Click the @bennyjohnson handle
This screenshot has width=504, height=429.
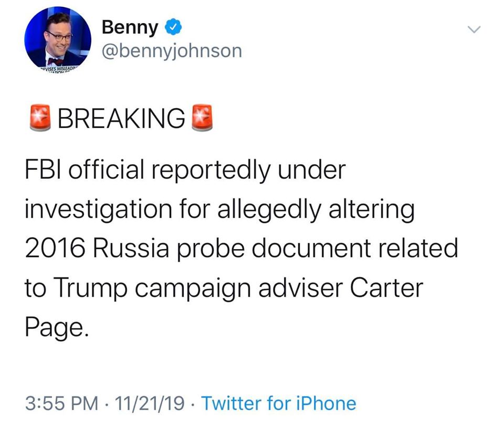[x=172, y=50]
